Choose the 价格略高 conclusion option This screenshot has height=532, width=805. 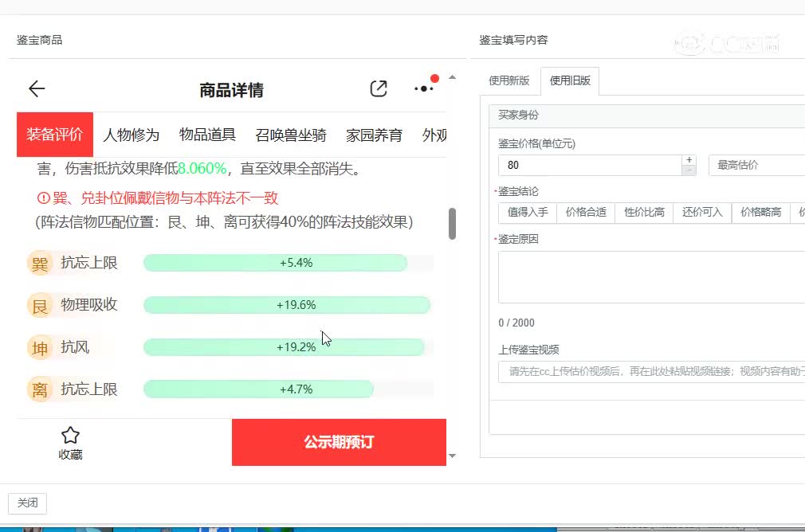point(760,213)
